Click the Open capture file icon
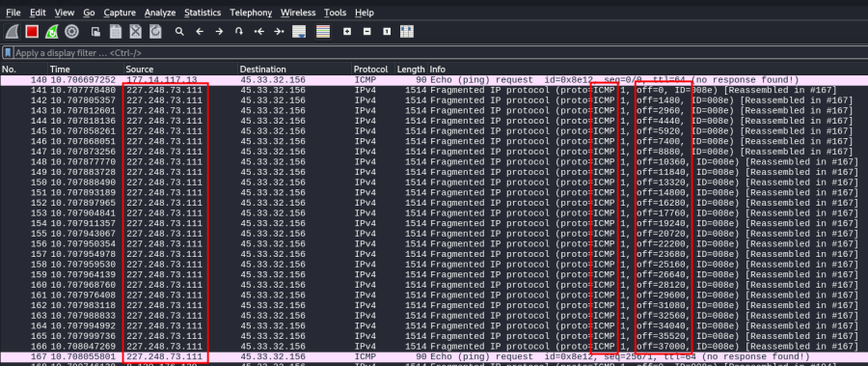The width and height of the screenshot is (868, 366). point(95,32)
